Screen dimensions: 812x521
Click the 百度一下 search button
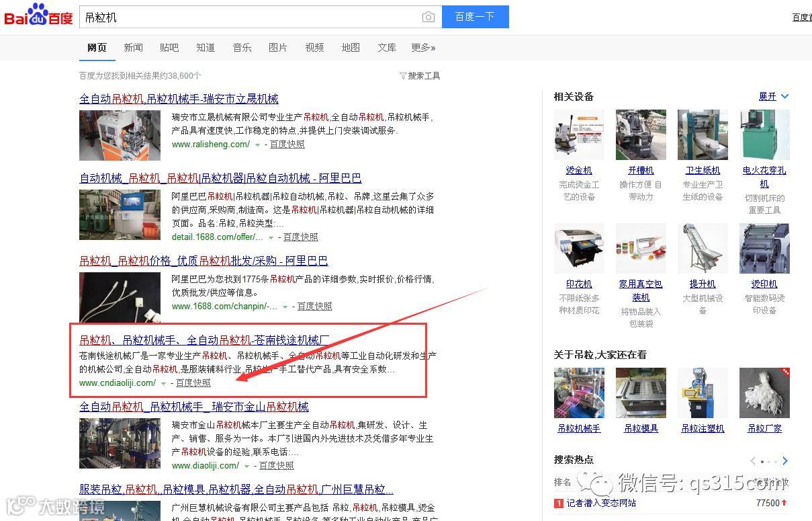coord(475,17)
